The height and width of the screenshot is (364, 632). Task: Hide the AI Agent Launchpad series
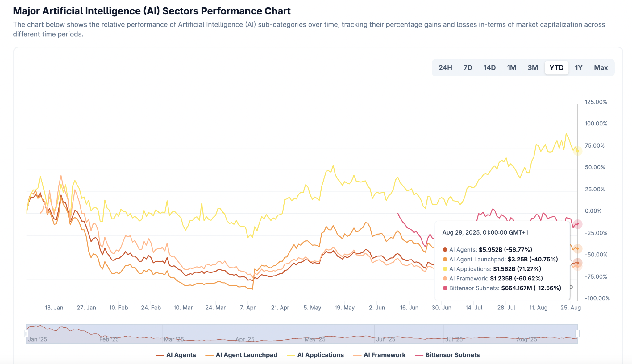[x=242, y=355]
